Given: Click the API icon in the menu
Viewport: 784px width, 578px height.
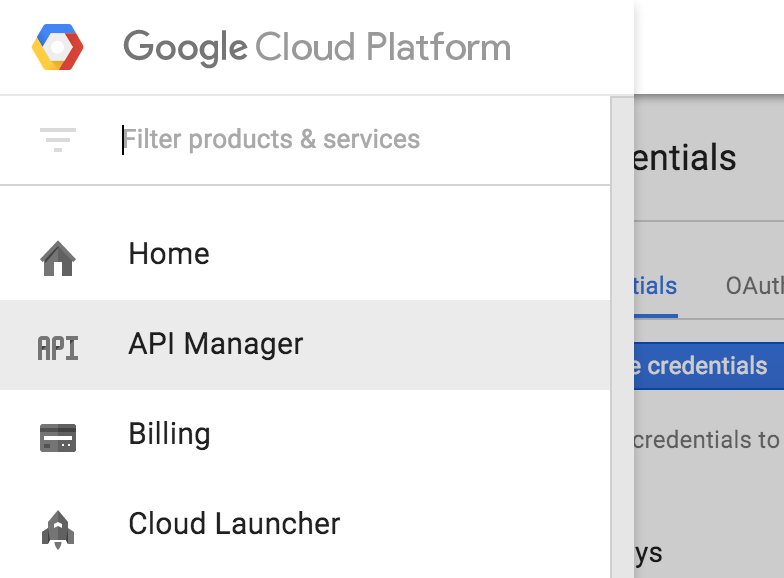Looking at the screenshot, I should [x=58, y=348].
